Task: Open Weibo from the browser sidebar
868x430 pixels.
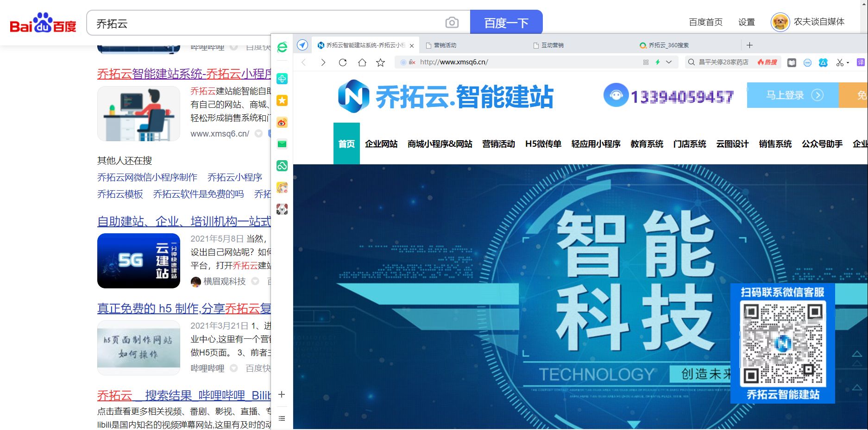Action: pyautogui.click(x=282, y=123)
